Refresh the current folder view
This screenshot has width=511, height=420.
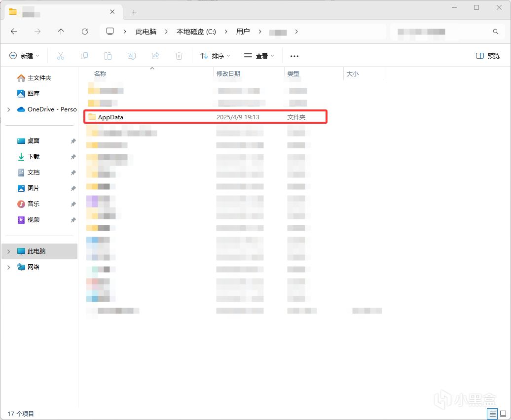click(x=85, y=32)
